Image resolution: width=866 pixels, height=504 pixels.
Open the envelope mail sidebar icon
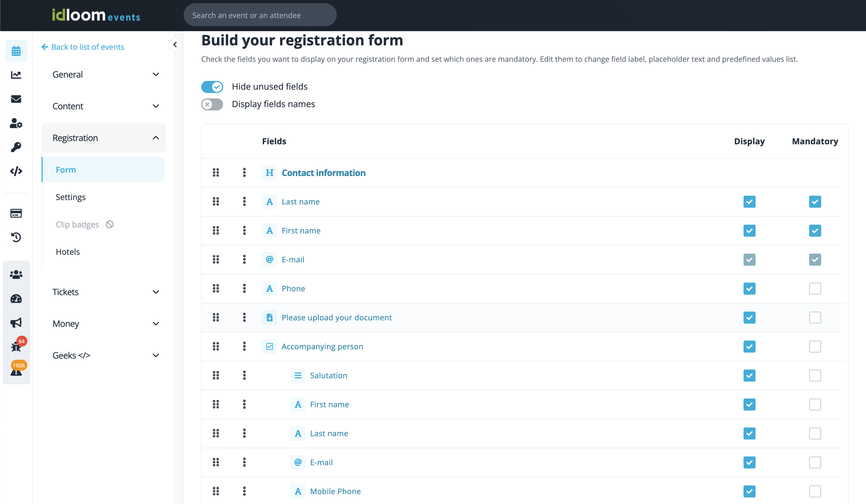[x=16, y=99]
